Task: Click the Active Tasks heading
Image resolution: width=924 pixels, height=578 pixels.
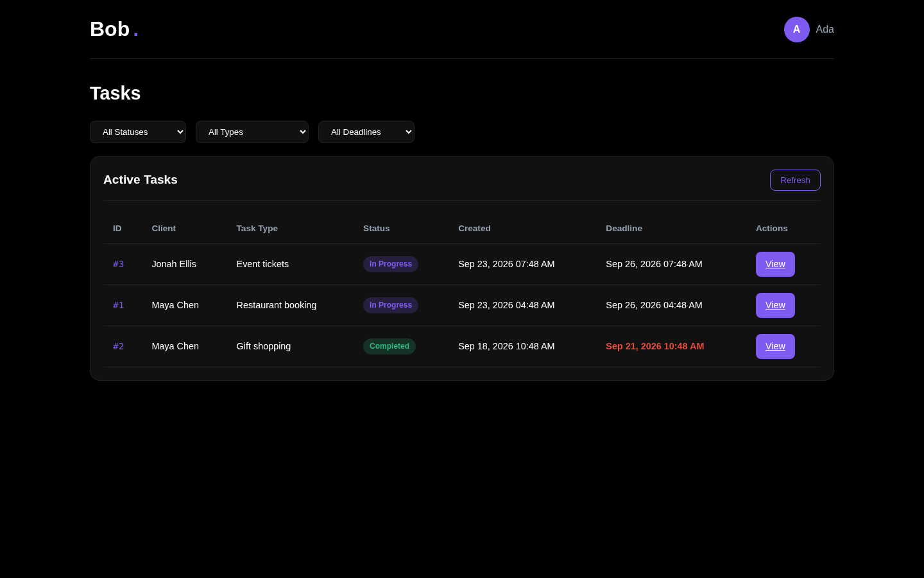Action: click(x=141, y=180)
